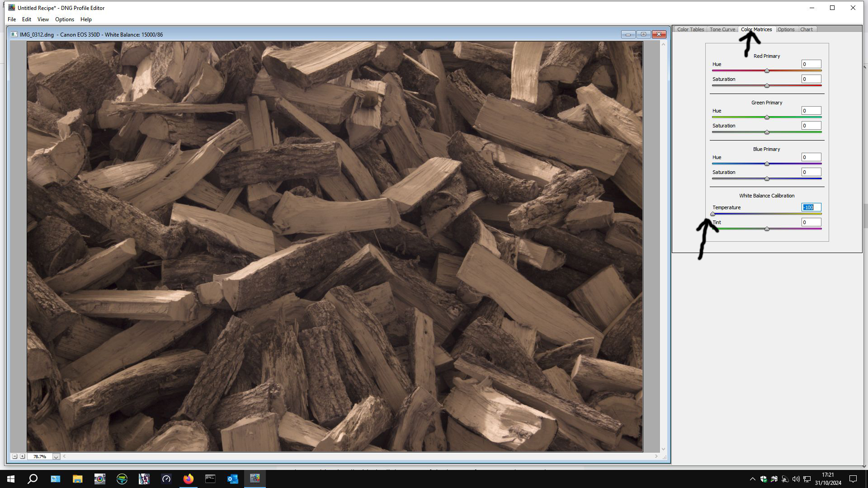Switch to the Color Tables tab
This screenshot has width=868, height=488.
click(x=690, y=29)
